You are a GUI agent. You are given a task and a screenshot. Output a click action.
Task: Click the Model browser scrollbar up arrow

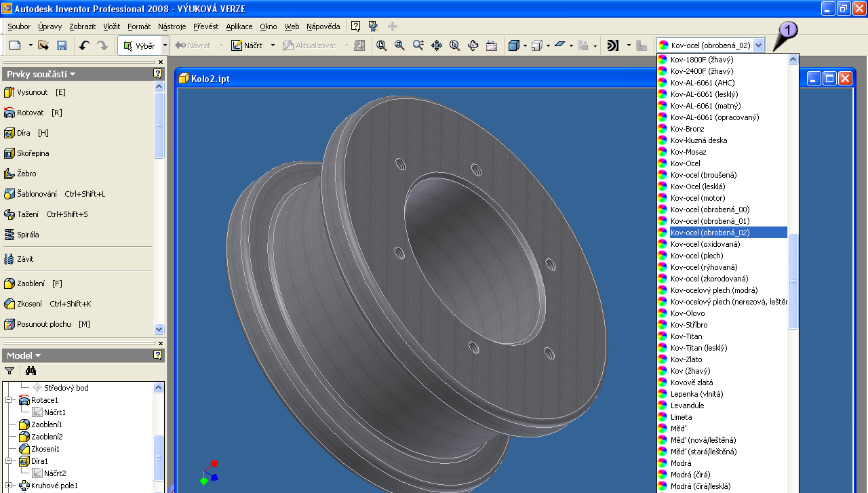159,388
